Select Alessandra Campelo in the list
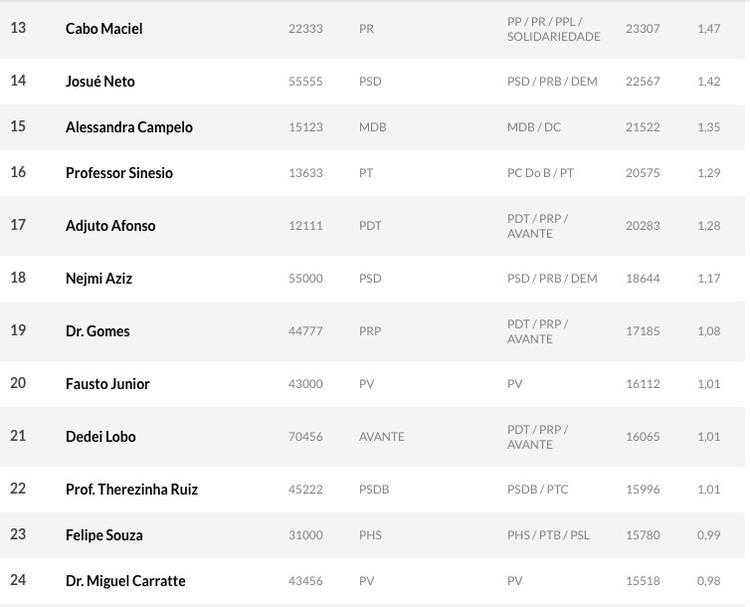Viewport: 750px width, 607px height. tap(129, 127)
